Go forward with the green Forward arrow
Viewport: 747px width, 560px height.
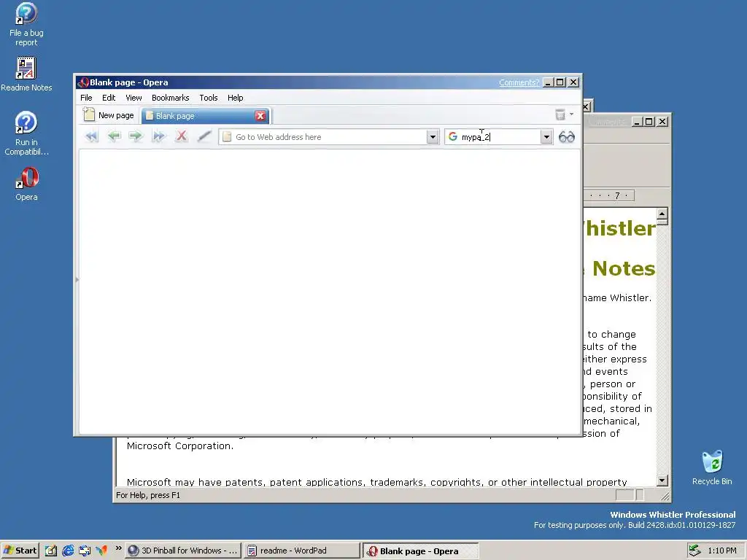pyautogui.click(x=136, y=136)
